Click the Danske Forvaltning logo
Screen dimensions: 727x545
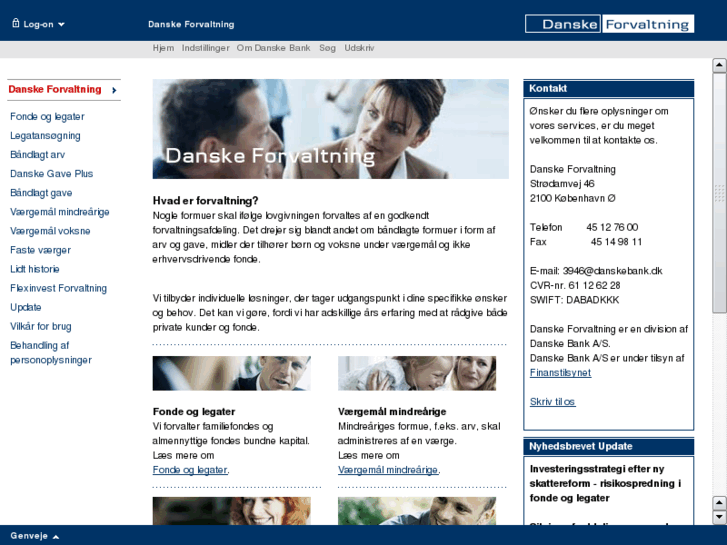(609, 24)
